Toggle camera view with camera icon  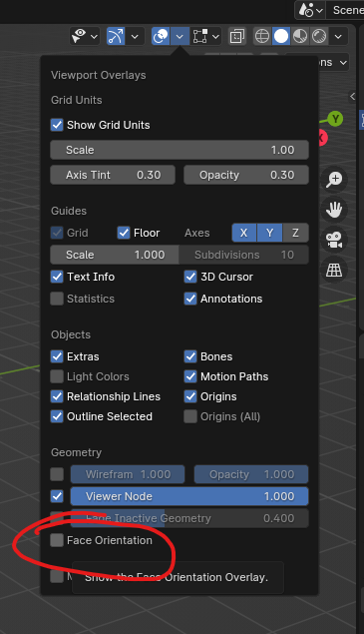(x=334, y=240)
